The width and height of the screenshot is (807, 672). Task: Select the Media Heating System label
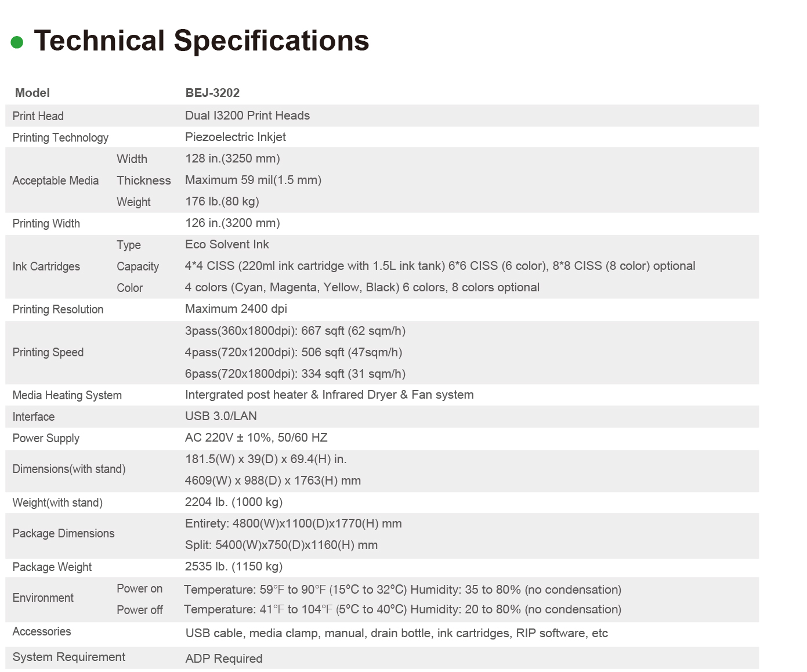[67, 395]
